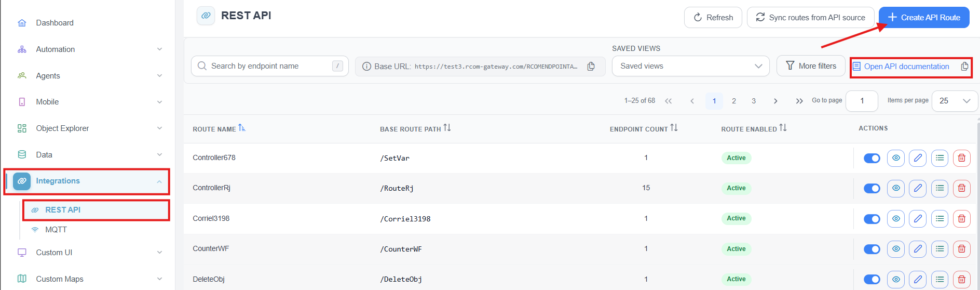Delete the CounterWF route
The width and height of the screenshot is (980, 290).
pos(961,249)
